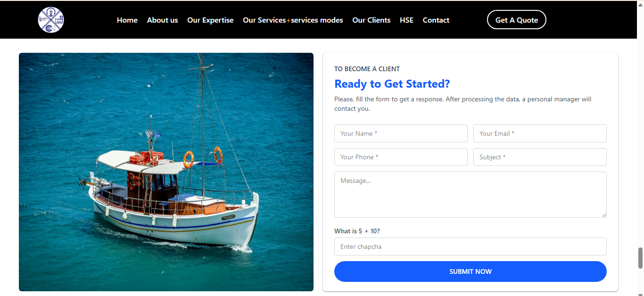This screenshot has width=644, height=296.
Task: Open the Our Expertise menu item
Action: pyautogui.click(x=210, y=20)
